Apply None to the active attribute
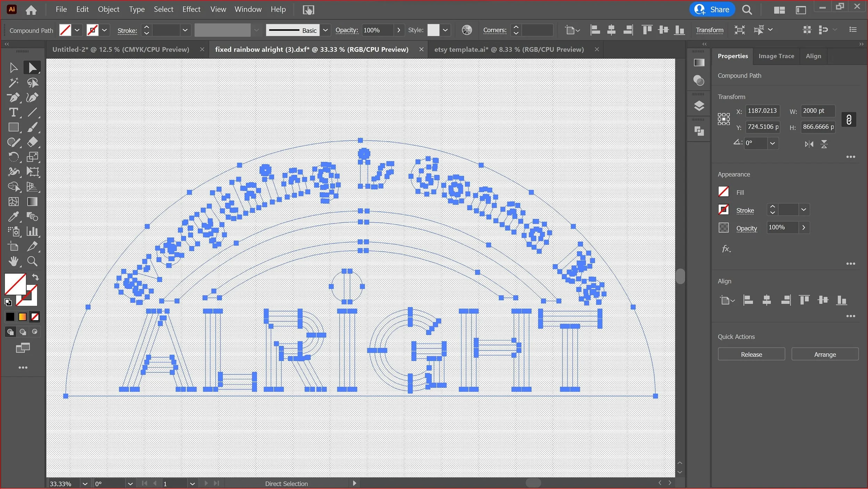 (35, 317)
